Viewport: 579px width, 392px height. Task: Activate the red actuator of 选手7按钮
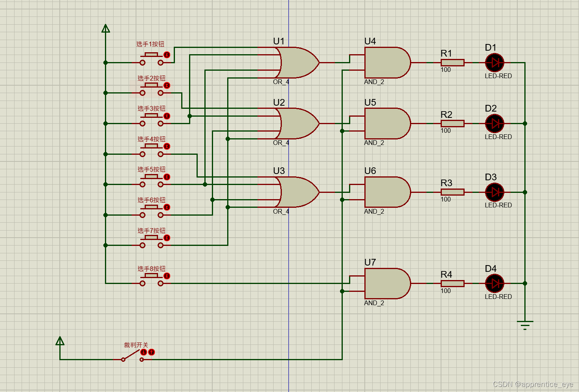(167, 238)
